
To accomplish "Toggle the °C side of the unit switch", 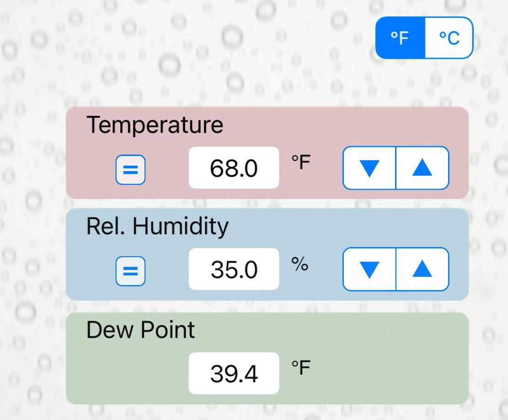I will (x=449, y=38).
